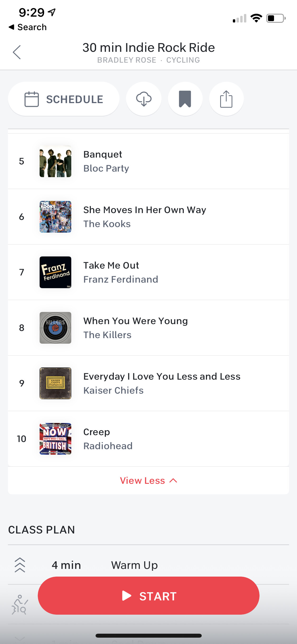Tap the Warm Up double-chevron icon

click(20, 565)
